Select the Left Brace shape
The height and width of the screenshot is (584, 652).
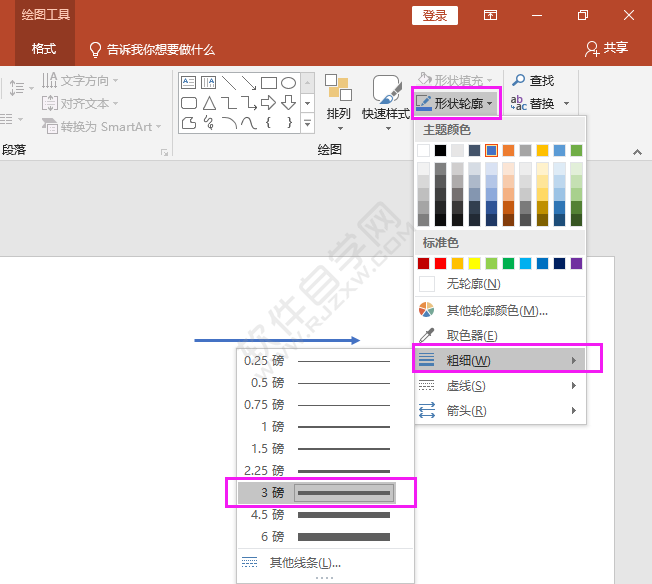tap(269, 123)
